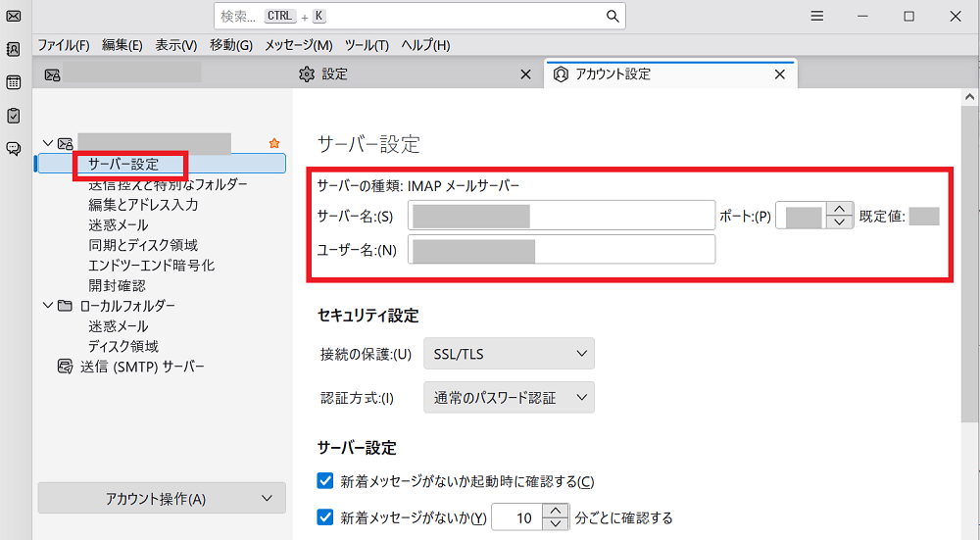The image size is (980, 540).
Task: Increase the port number with stepper up arrow
Action: (x=838, y=209)
